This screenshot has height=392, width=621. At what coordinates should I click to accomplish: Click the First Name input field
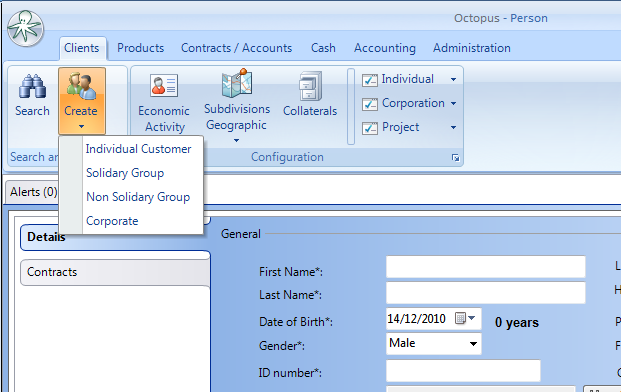486,267
